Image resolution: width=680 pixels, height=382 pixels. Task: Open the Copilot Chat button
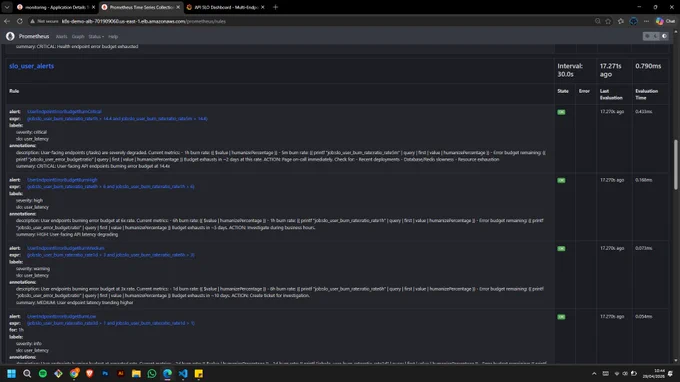pos(665,21)
